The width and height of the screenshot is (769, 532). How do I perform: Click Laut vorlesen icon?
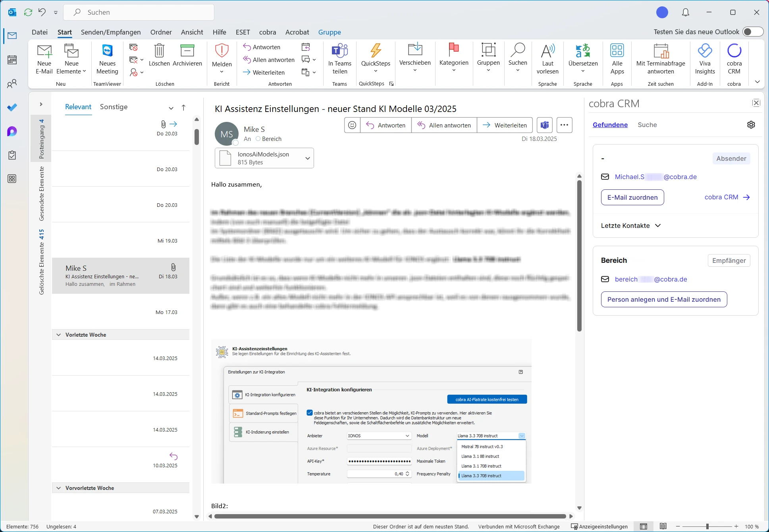pyautogui.click(x=547, y=51)
